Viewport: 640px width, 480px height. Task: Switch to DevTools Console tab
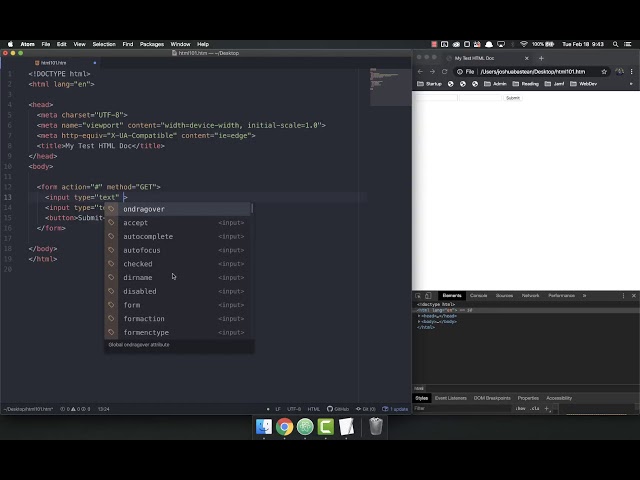pos(478,296)
